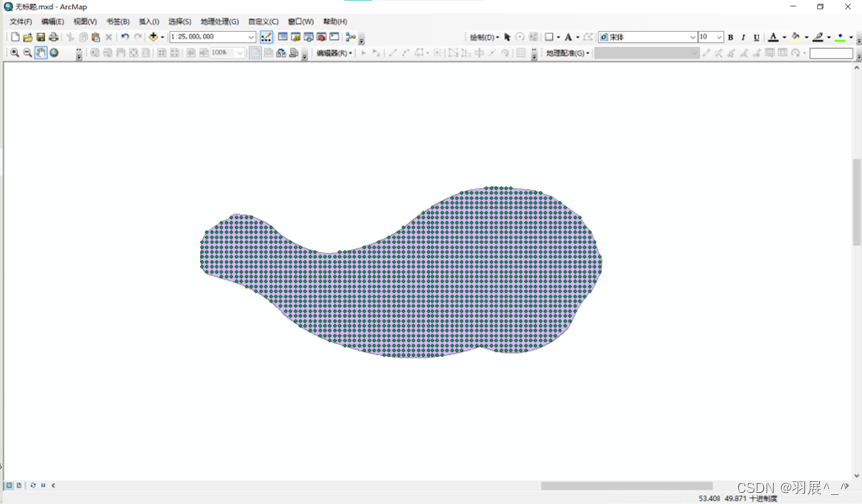The width and height of the screenshot is (862, 504).
Task: Switch to data view
Action: 9,485
